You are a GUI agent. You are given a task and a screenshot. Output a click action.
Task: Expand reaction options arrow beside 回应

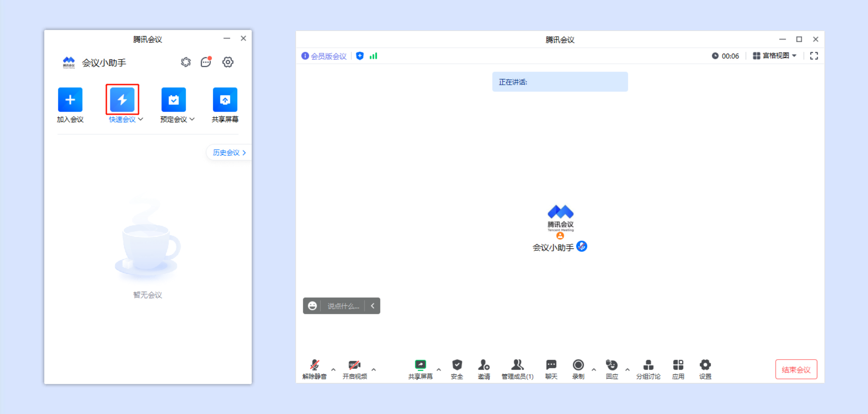(627, 369)
